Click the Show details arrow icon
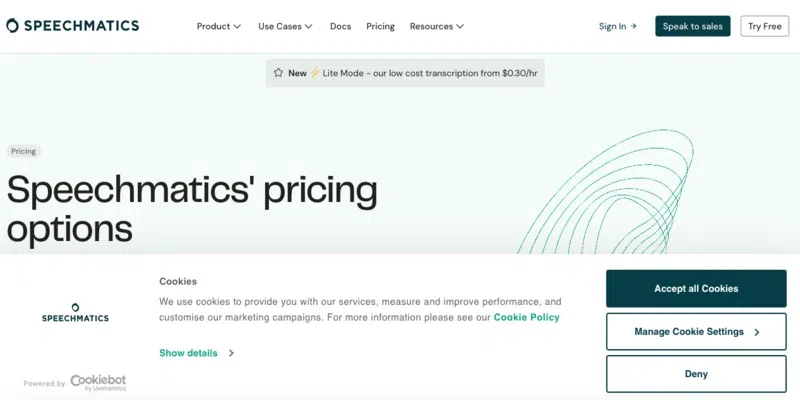Screen dimensions: 800x400 click(231, 353)
